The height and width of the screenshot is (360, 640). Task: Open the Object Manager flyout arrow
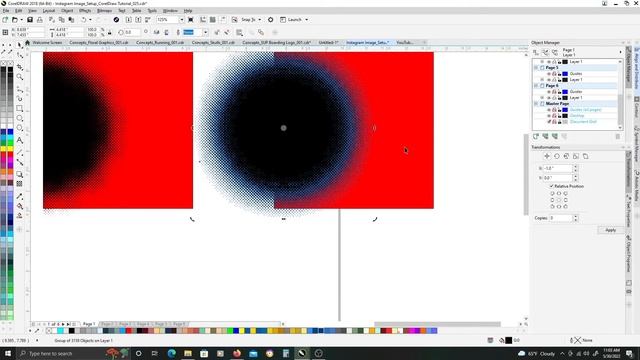tap(620, 52)
